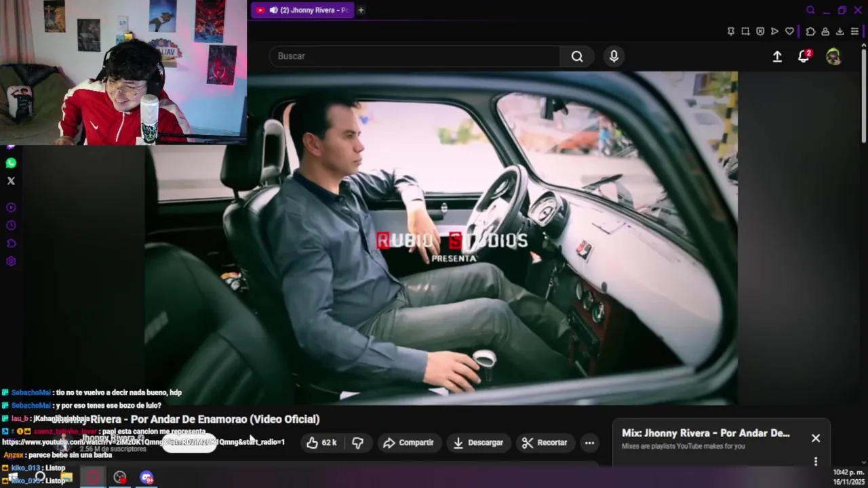This screenshot has height=488, width=868.
Task: Click the YouTube video player area
Action: [x=441, y=237]
